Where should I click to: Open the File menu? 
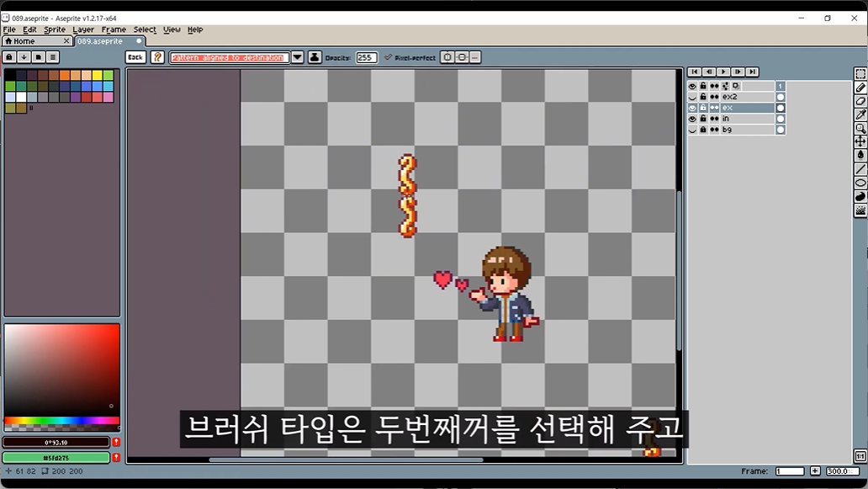pos(9,29)
